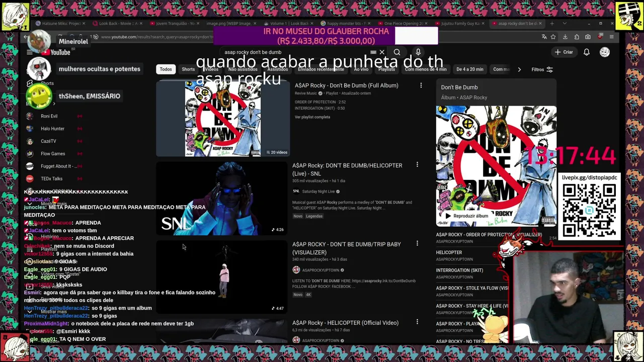Select the Playlists filter chip
The image size is (644, 362).
coord(386,69)
